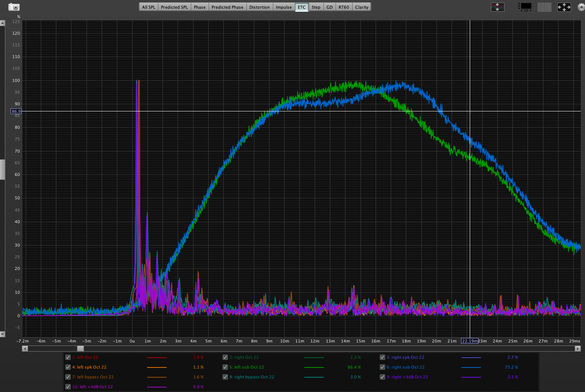
Task: Capture graph image with camera icon
Action: (x=14, y=7)
